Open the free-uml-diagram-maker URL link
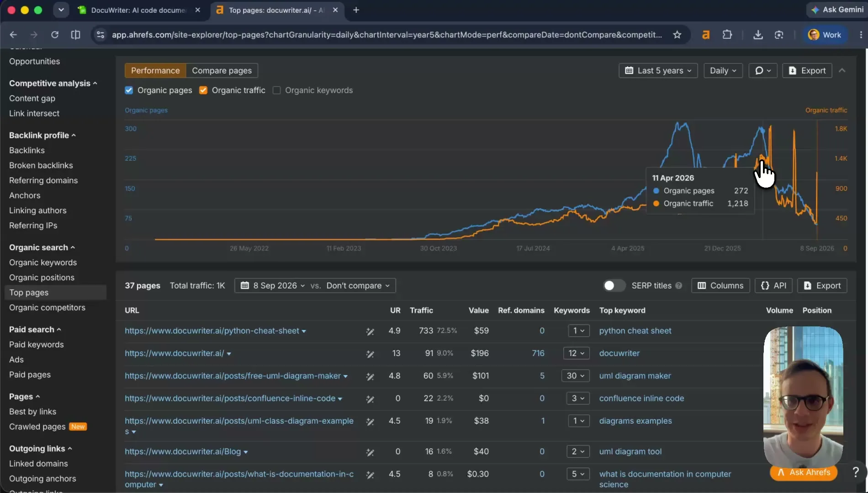The height and width of the screenshot is (493, 868). [233, 376]
